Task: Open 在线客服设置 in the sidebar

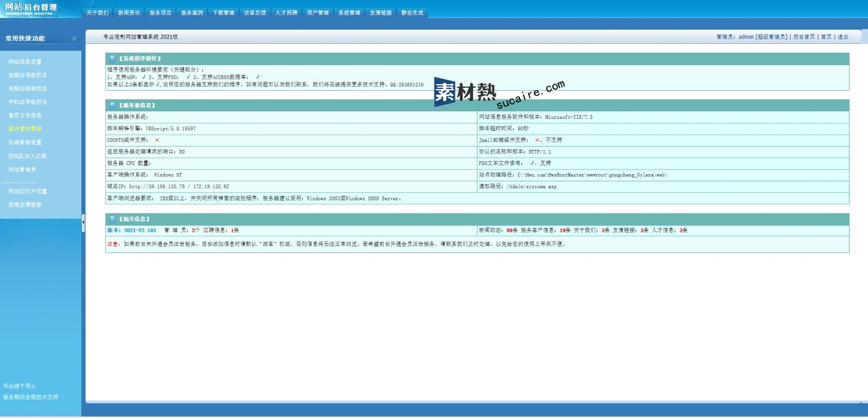Action: pos(25,142)
